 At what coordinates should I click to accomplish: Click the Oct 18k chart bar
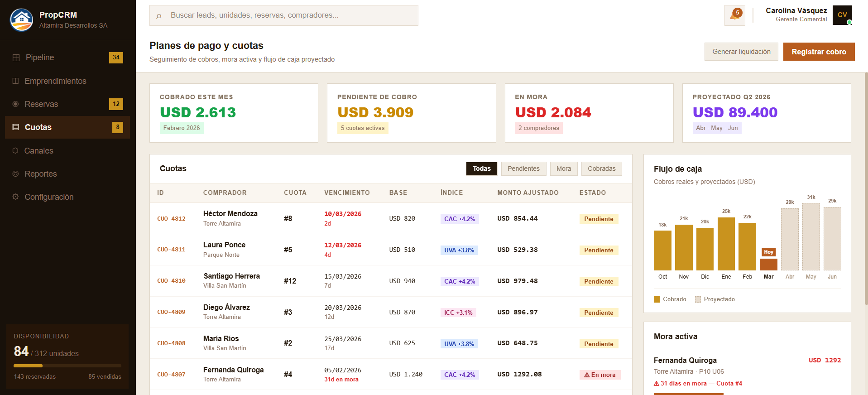point(662,250)
